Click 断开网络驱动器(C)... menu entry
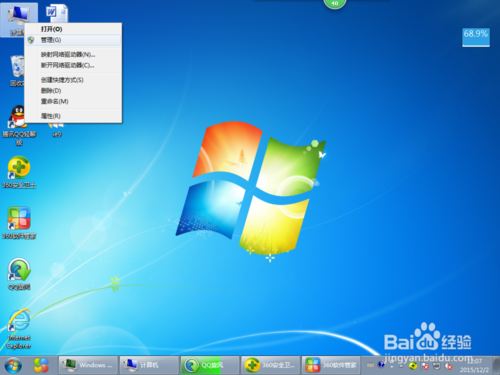This screenshot has width=500, height=375. coord(73,65)
